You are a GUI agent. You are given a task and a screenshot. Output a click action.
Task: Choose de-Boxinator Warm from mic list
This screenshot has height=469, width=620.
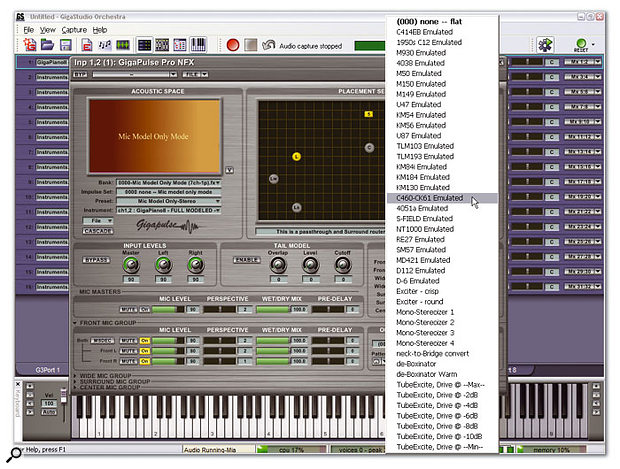(x=442, y=374)
